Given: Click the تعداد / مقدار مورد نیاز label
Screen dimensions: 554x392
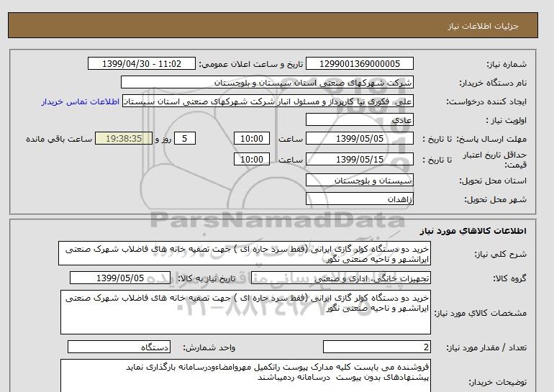Looking at the screenshot, I should (486, 348).
